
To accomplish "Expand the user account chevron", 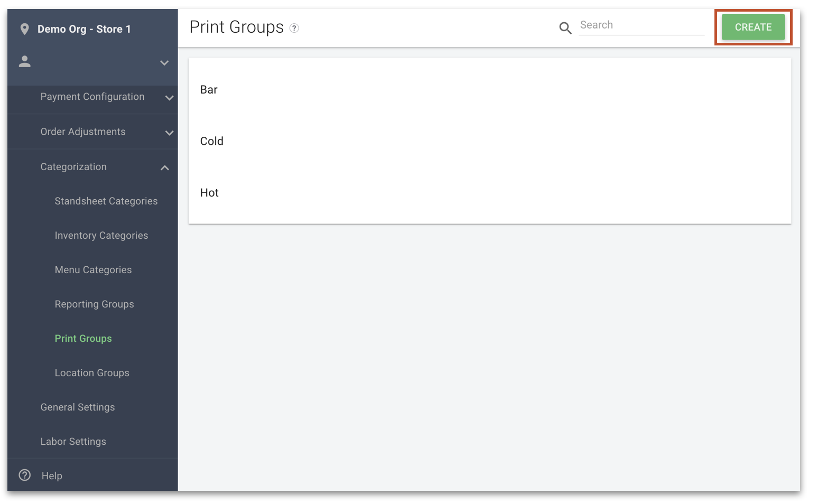I will (164, 63).
